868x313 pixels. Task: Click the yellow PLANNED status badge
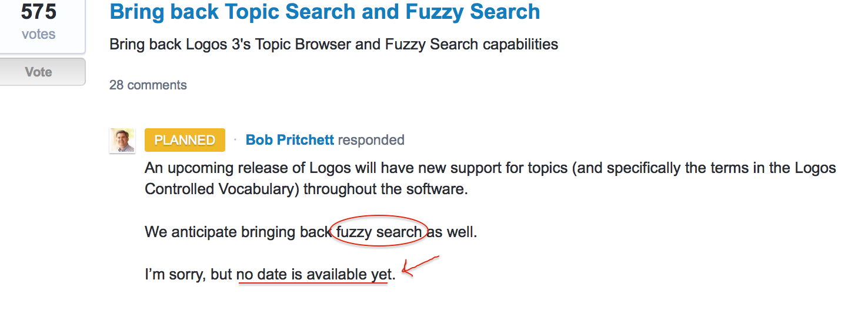click(185, 140)
